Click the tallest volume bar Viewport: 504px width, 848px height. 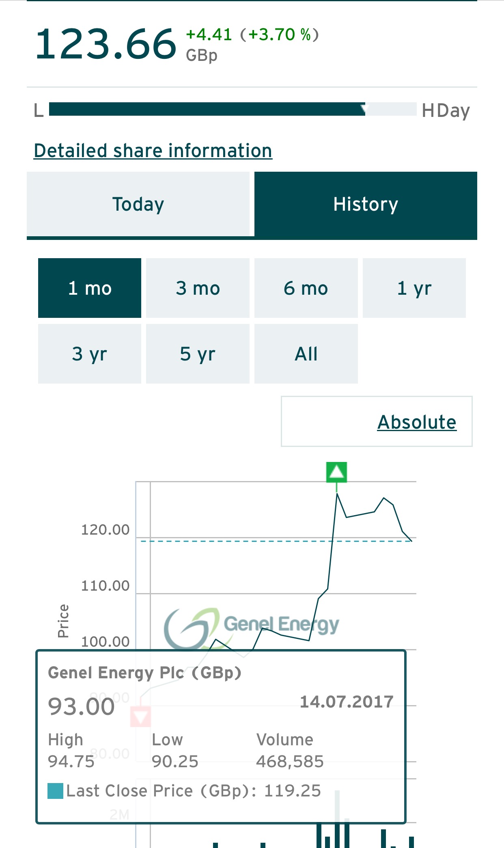coord(337,818)
